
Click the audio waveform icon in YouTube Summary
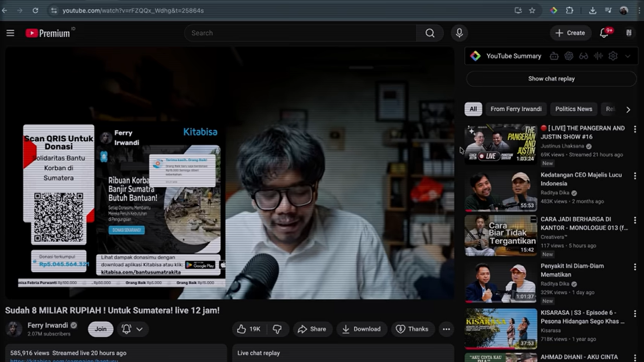(598, 56)
